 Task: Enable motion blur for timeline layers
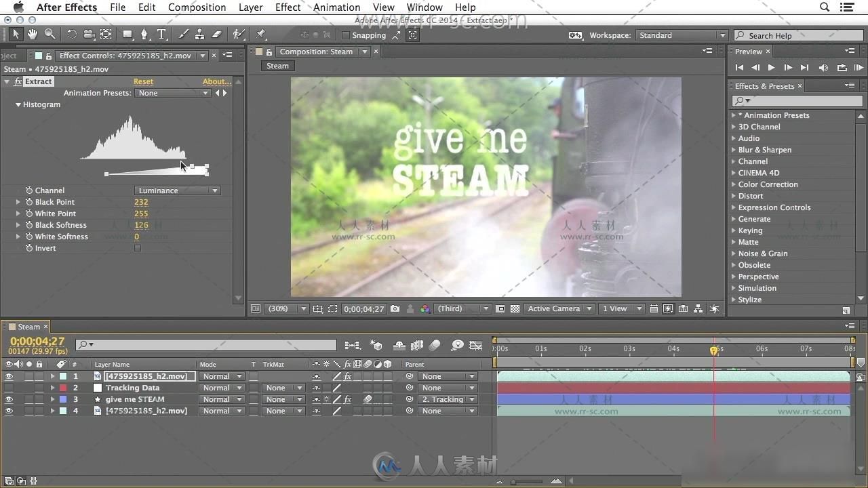[x=435, y=345]
